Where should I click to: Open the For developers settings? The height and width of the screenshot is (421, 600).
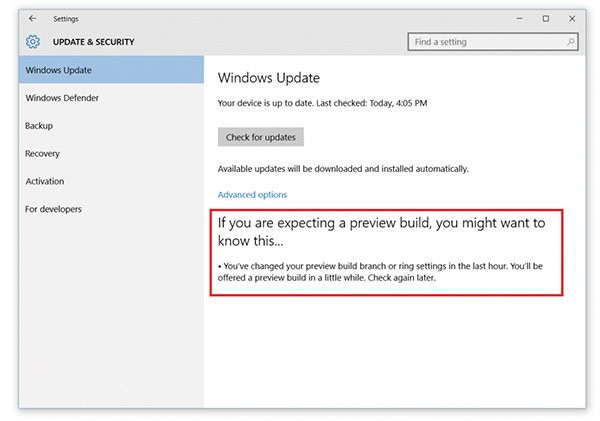tap(53, 209)
